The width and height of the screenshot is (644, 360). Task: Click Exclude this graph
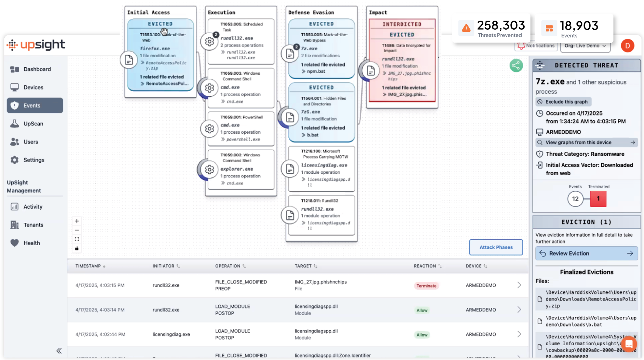click(564, 102)
